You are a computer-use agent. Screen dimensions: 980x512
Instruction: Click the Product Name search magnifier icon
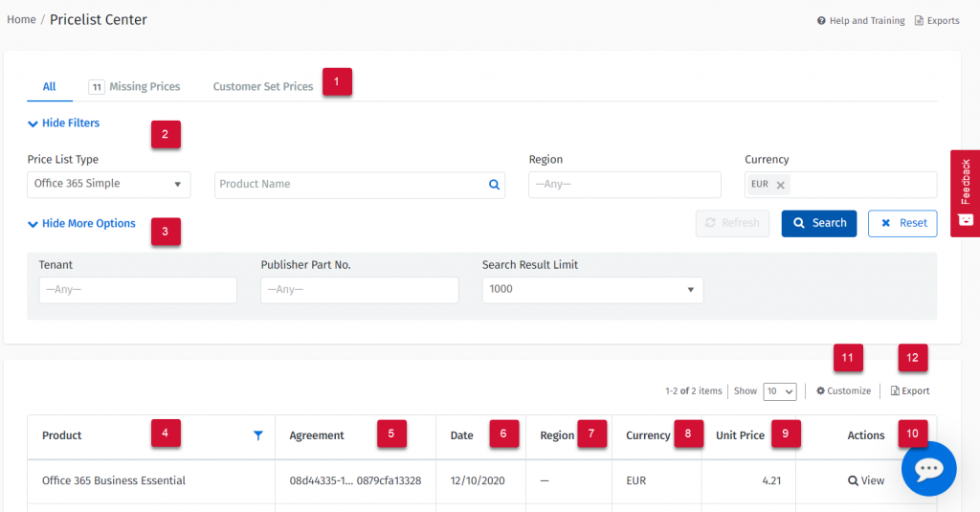tap(494, 185)
